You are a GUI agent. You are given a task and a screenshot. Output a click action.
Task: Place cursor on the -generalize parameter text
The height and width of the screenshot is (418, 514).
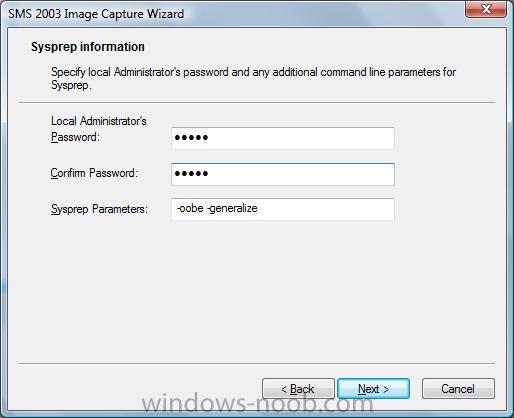click(232, 209)
